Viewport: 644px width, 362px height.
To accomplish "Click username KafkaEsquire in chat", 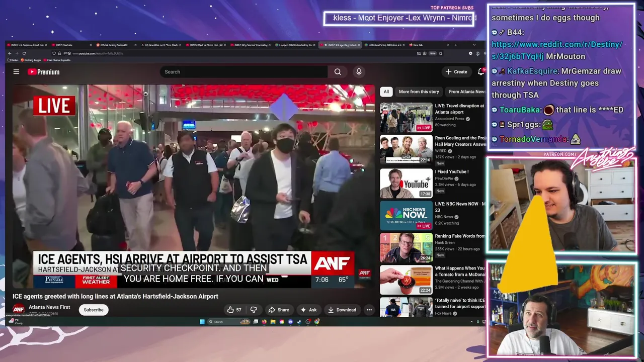I will 532,71.
